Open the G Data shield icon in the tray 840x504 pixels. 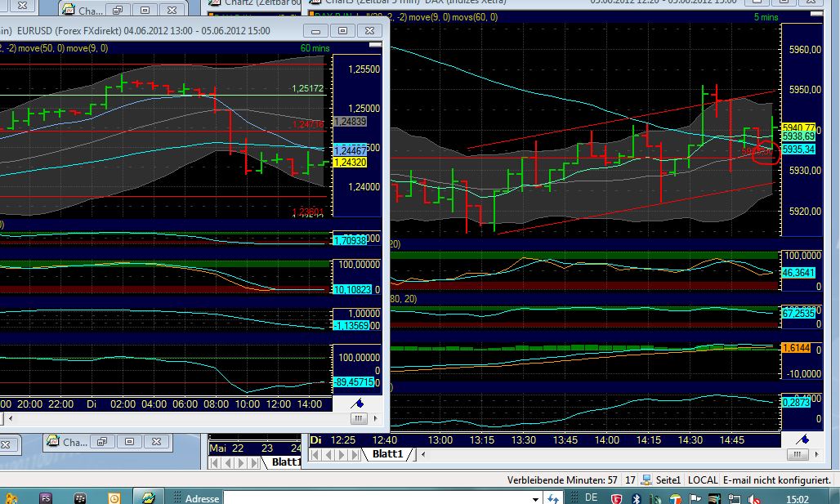pos(615,497)
